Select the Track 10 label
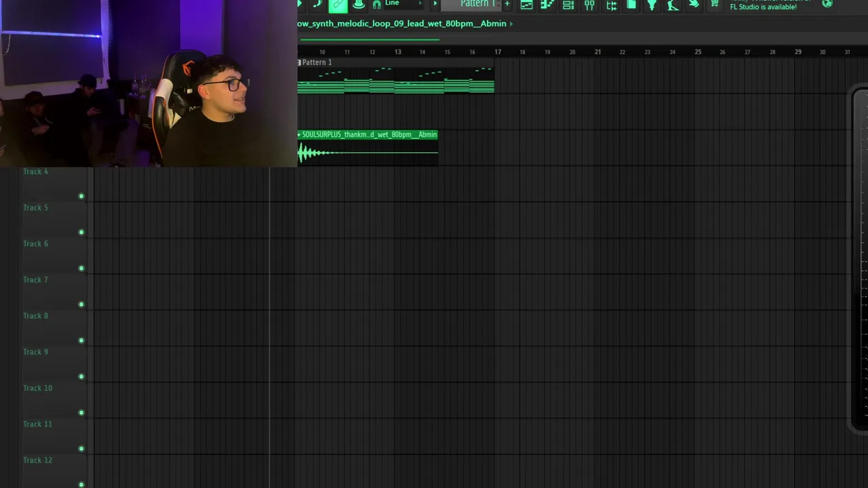Viewport: 868px width, 488px height. point(37,388)
